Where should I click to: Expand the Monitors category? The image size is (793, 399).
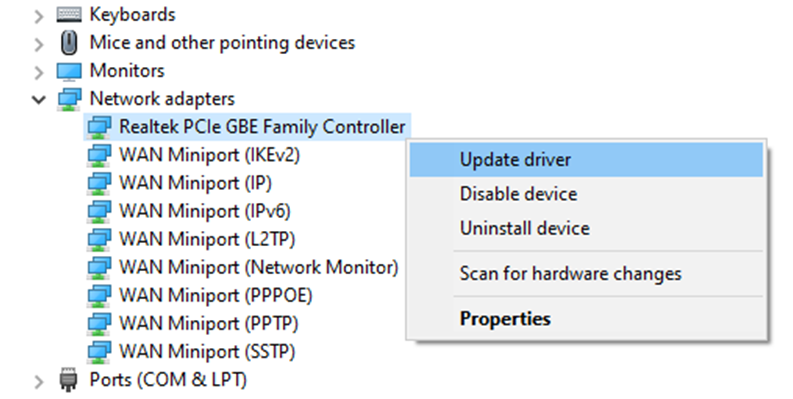[39, 72]
